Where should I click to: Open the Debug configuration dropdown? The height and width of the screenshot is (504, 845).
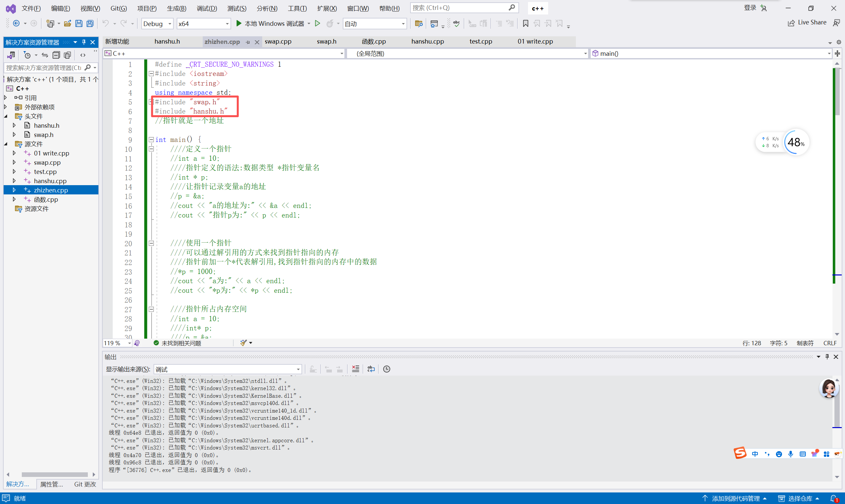tap(169, 24)
